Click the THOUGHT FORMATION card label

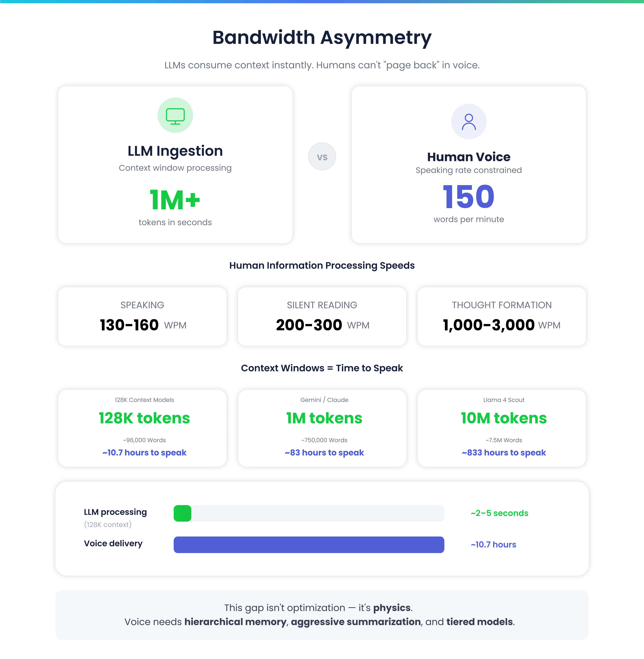pos(502,305)
